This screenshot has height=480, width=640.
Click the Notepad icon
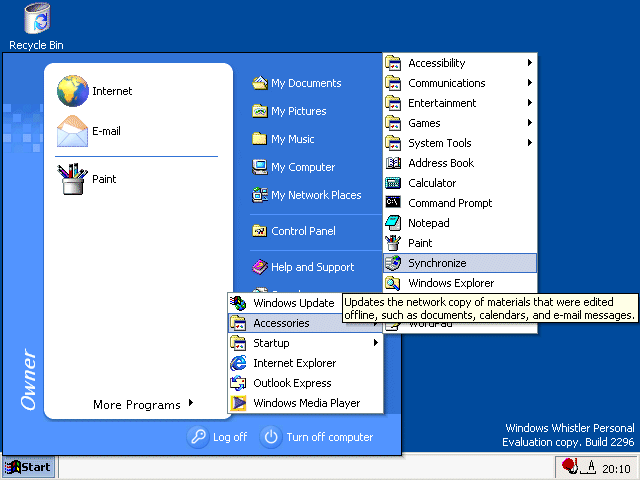[393, 223]
